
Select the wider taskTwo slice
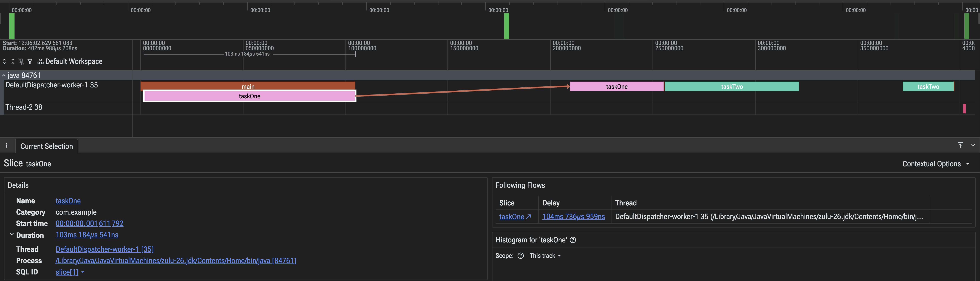732,87
